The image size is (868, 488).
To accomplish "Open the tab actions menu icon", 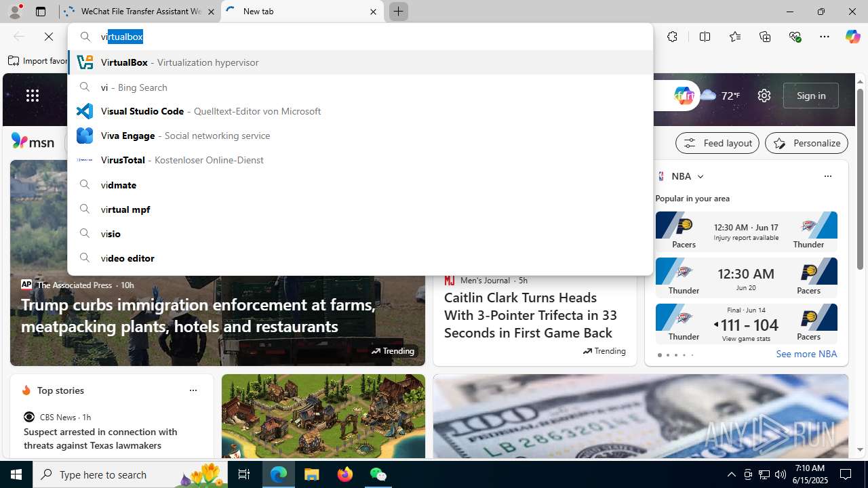I will coord(41,12).
